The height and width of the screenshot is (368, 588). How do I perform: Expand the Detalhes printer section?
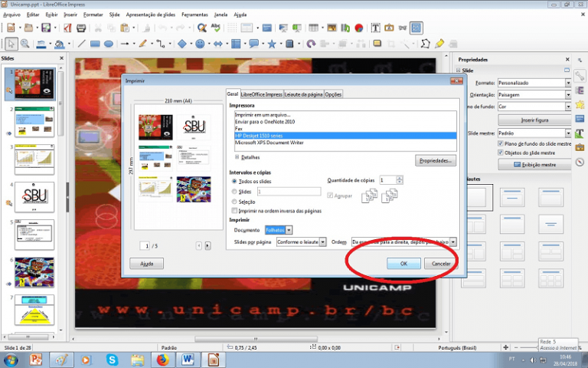[237, 156]
